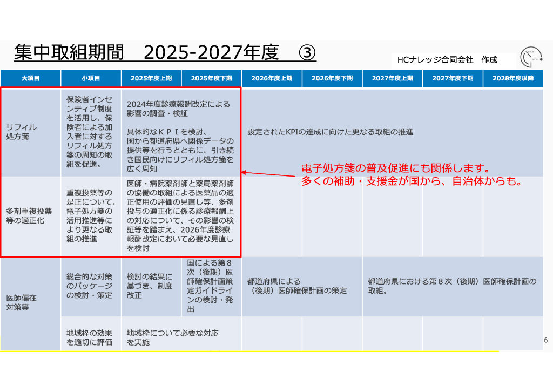Select the 設定されたKPIの達成 text cell
Image resolution: width=553 pixels, height=392 pixels.
click(x=330, y=132)
